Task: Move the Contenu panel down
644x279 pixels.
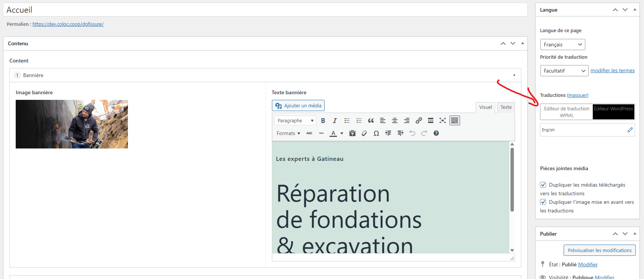Action: [513, 43]
